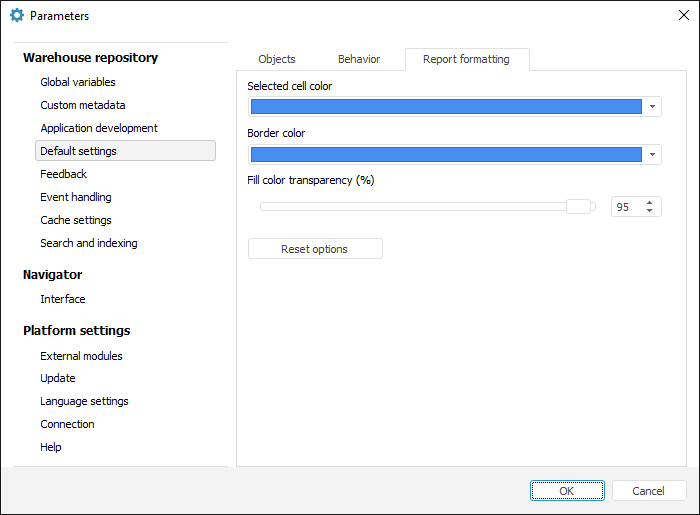Open Language settings page
Viewport: 700px width, 515px height.
click(84, 401)
